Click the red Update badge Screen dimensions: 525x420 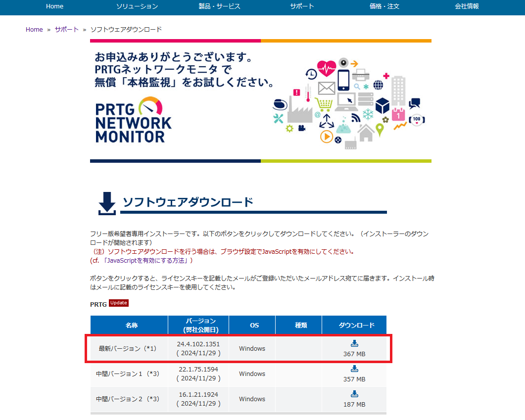[119, 303]
